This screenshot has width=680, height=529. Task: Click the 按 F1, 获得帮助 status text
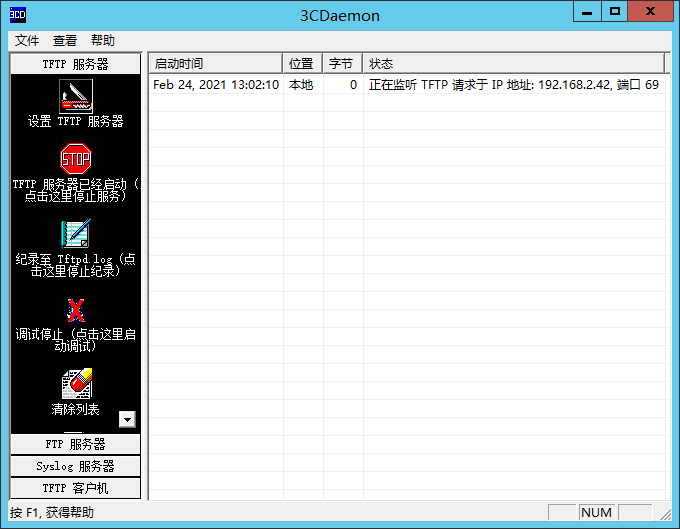[52, 513]
